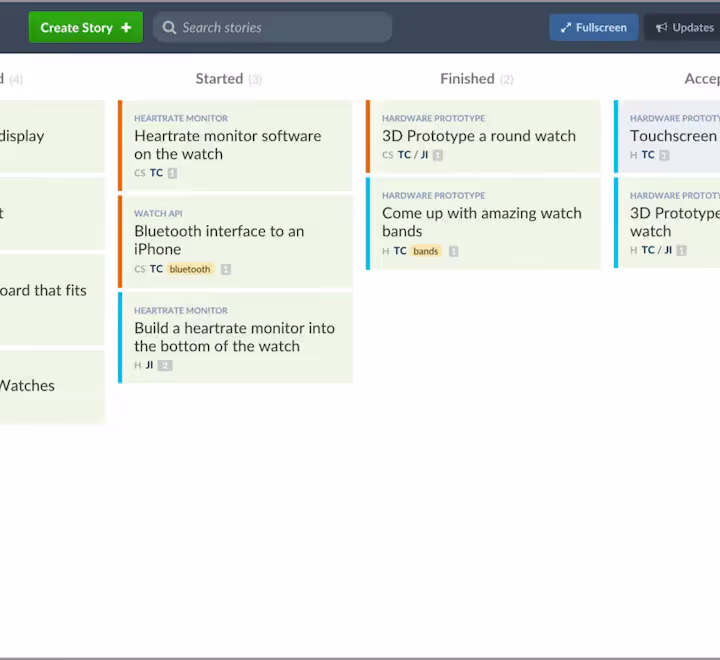Click HARDWARE PROTOTYPE epic on round watch story
This screenshot has height=660, width=720.
[x=433, y=118]
